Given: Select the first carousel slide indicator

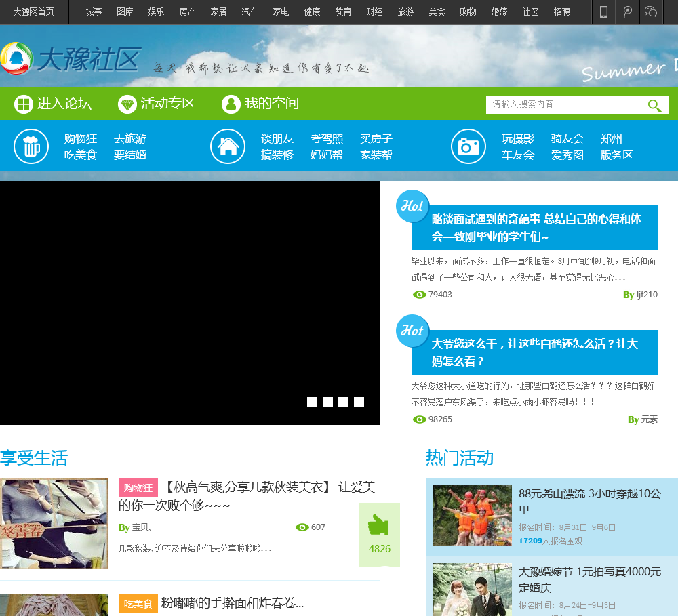Looking at the screenshot, I should pos(312,403).
